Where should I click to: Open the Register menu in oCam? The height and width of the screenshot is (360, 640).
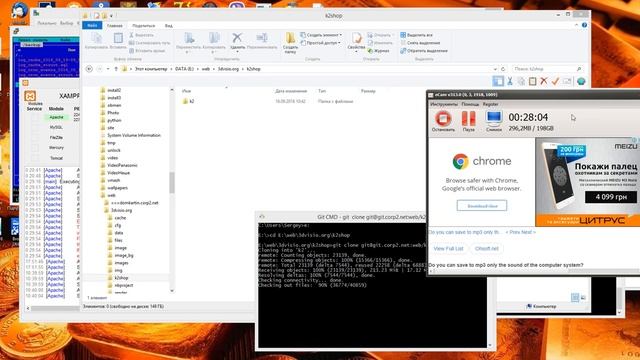pos(490,104)
